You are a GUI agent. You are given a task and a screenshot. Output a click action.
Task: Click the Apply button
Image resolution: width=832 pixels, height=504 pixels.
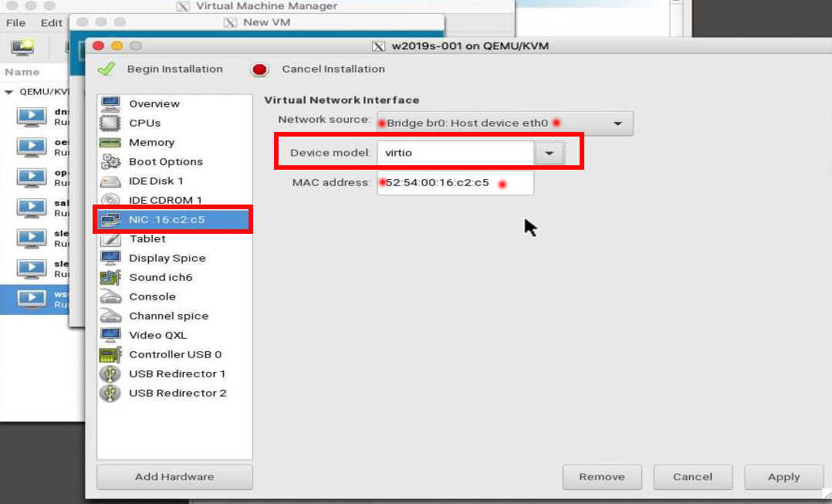pyautogui.click(x=783, y=477)
